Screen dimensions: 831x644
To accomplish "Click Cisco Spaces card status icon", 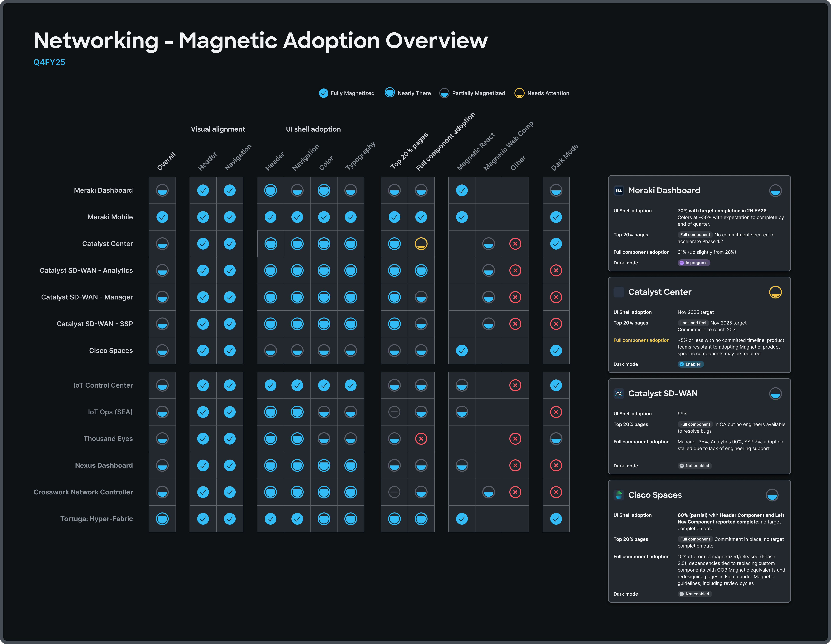I will tap(772, 495).
